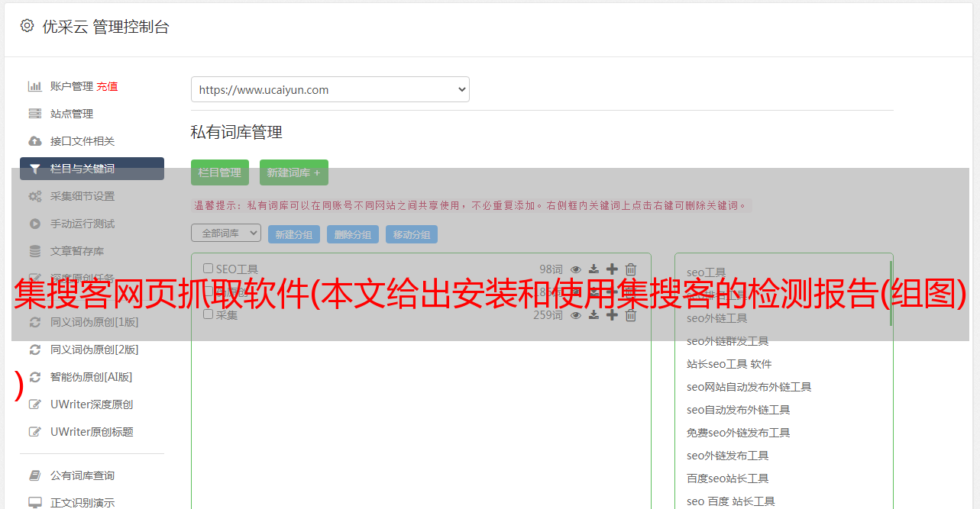The height and width of the screenshot is (509, 980).
Task: Add keywords with 采集 row plus icon
Action: [x=612, y=315]
